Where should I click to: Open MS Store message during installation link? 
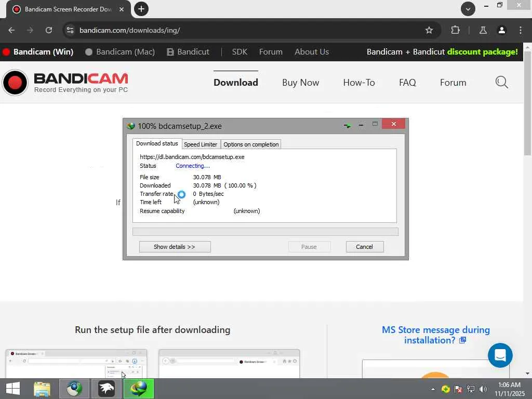(436, 335)
